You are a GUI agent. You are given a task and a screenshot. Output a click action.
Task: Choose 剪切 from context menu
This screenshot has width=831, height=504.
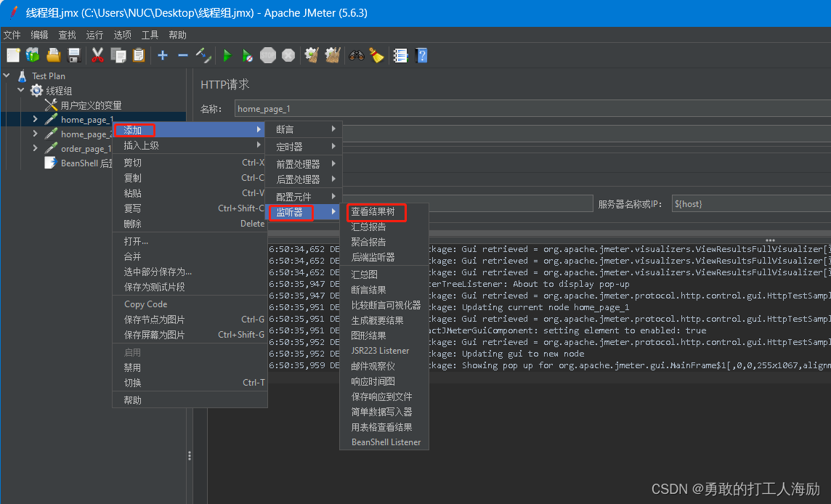(x=190, y=163)
